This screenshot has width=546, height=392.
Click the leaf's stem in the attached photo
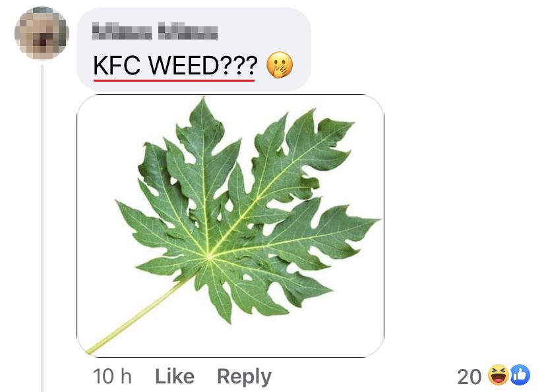(x=139, y=316)
